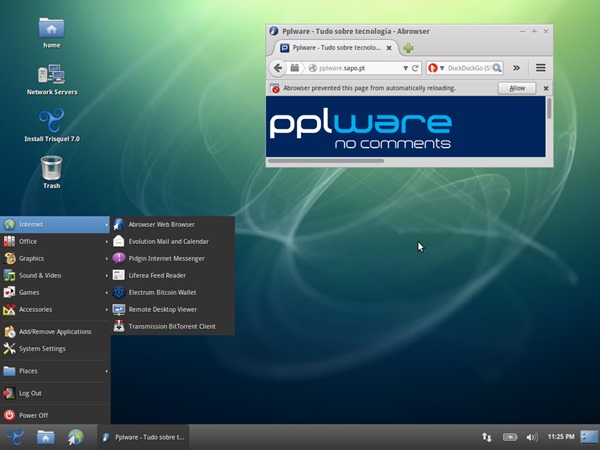The width and height of the screenshot is (600, 450).
Task: Click the blocked reload notification icon
Action: tap(275, 88)
